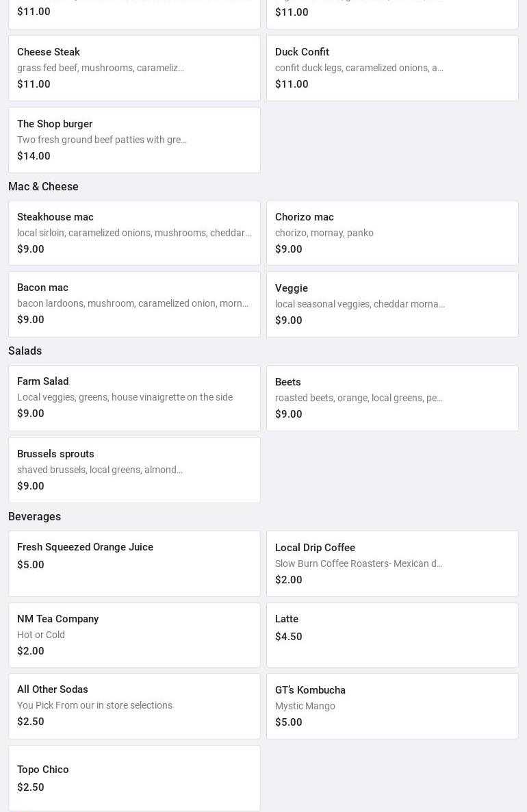Viewport: 527px width, 812px height.
Task: Pick the Chorizo mac item
Action: (x=392, y=233)
